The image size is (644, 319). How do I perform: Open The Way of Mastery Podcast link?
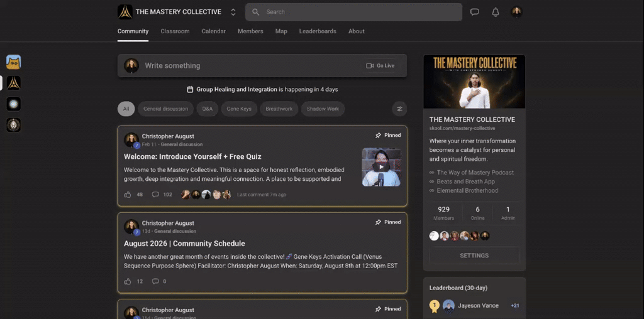475,173
